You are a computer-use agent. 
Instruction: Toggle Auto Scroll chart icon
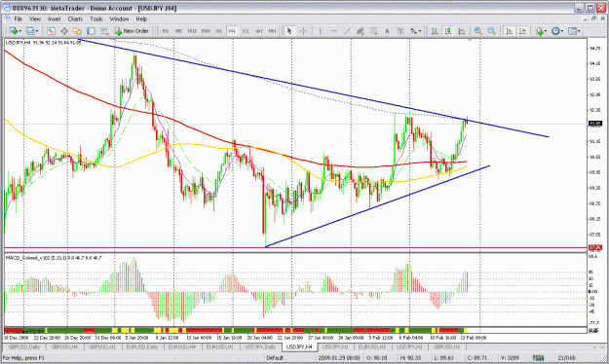tap(509, 31)
